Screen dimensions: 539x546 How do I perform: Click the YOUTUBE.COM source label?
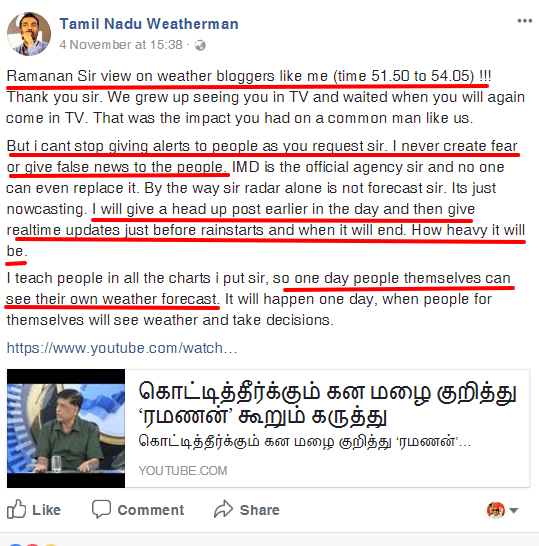tap(183, 471)
